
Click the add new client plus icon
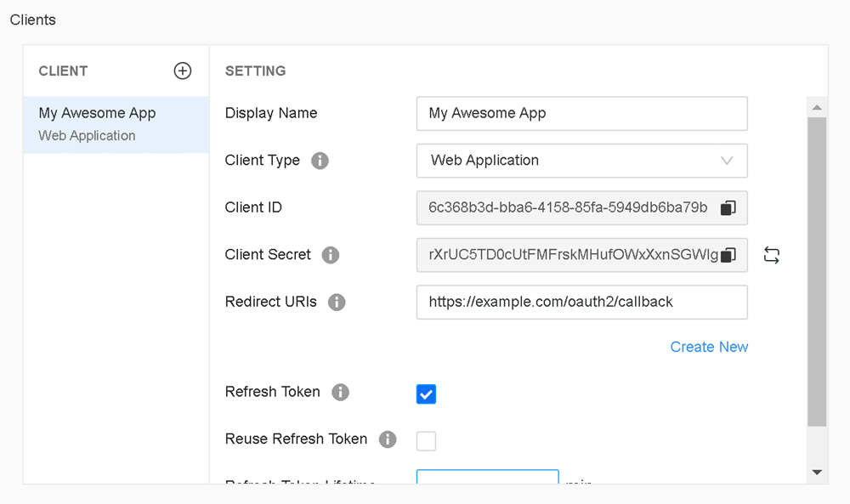(x=183, y=71)
